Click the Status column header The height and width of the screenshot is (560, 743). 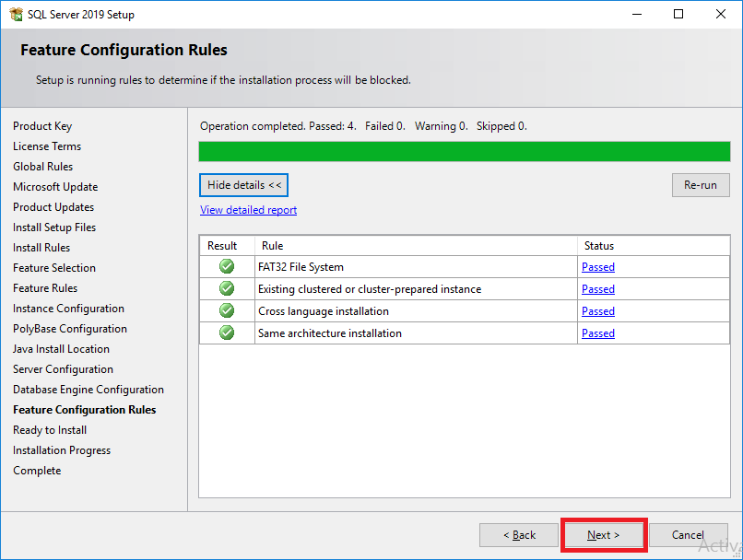[654, 246]
